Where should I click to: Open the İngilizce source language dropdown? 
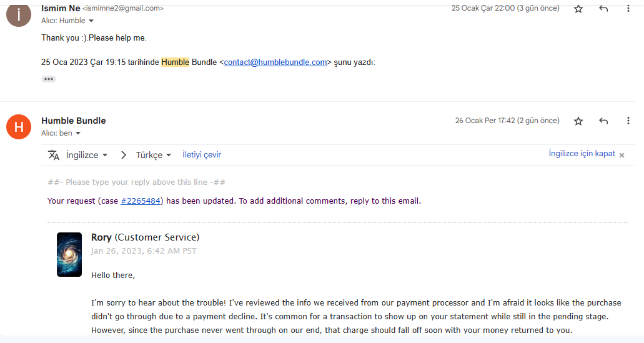(87, 155)
